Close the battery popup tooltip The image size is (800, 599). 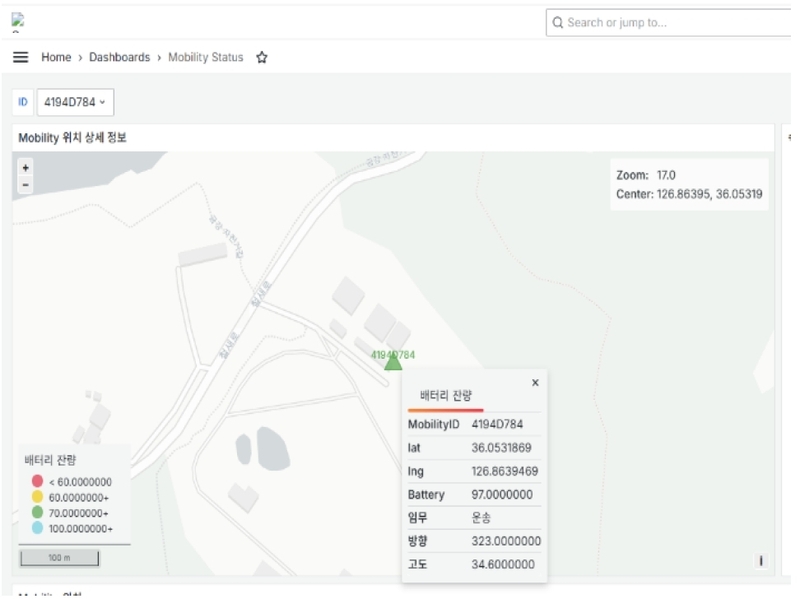[x=535, y=383]
